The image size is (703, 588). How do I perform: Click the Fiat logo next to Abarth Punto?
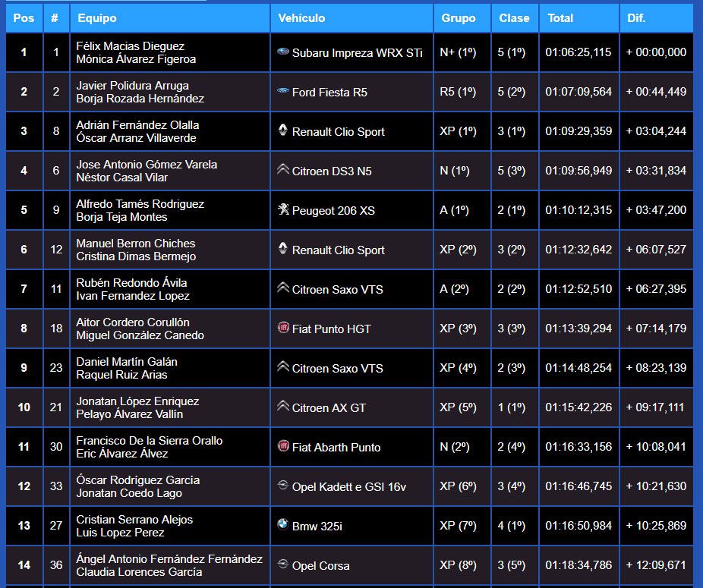tap(283, 446)
